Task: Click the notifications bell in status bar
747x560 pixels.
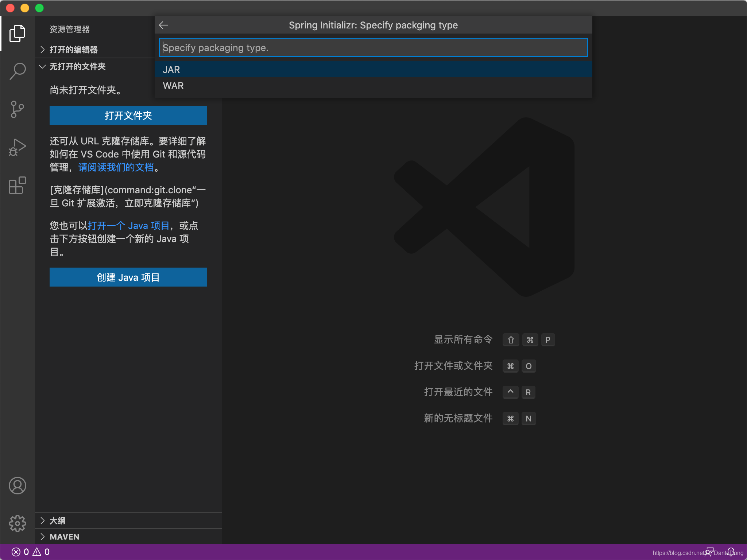Action: [x=731, y=552]
